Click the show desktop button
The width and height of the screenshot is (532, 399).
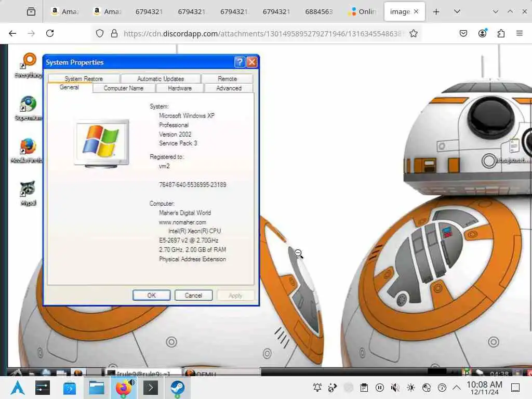[x=515, y=388]
